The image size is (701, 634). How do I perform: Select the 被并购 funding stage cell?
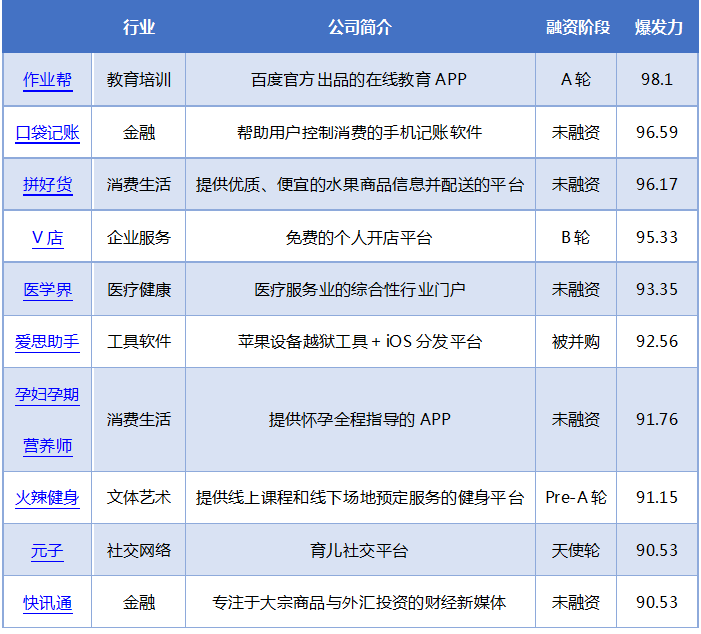576,342
